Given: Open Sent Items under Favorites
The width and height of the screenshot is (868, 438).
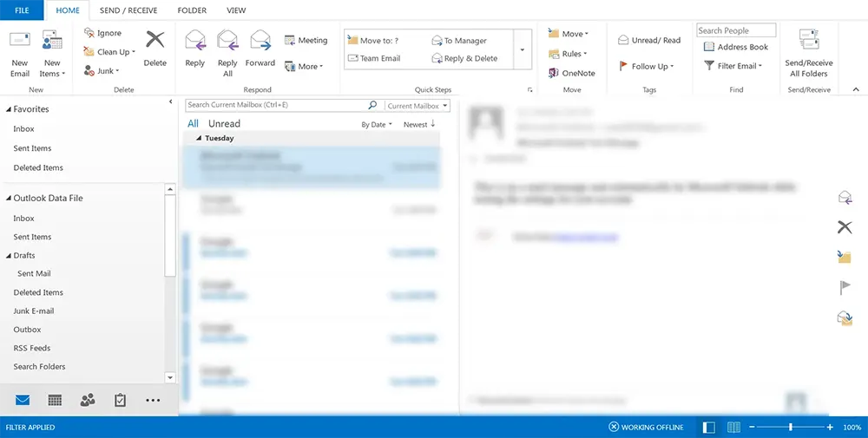Looking at the screenshot, I should pos(32,148).
